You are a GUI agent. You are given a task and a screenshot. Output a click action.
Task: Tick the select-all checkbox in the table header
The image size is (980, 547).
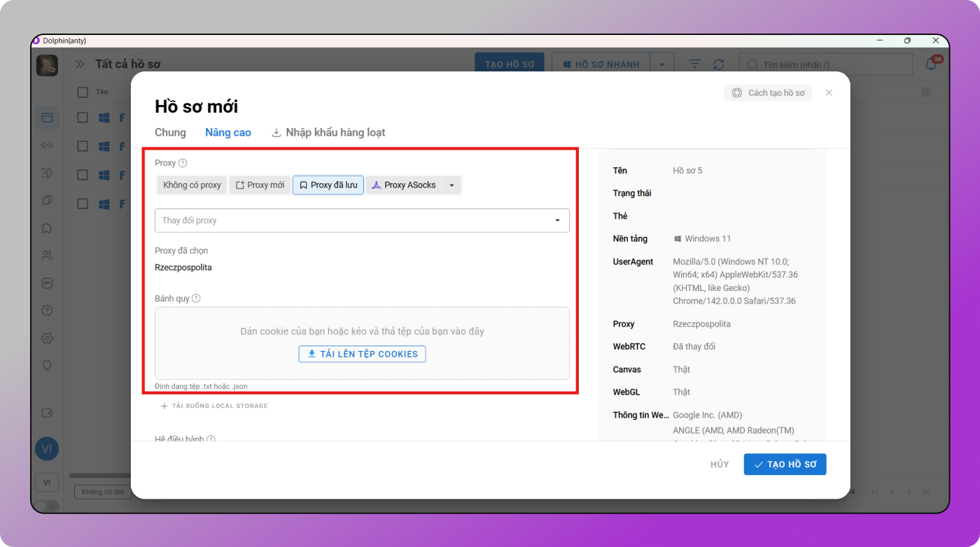(x=83, y=92)
